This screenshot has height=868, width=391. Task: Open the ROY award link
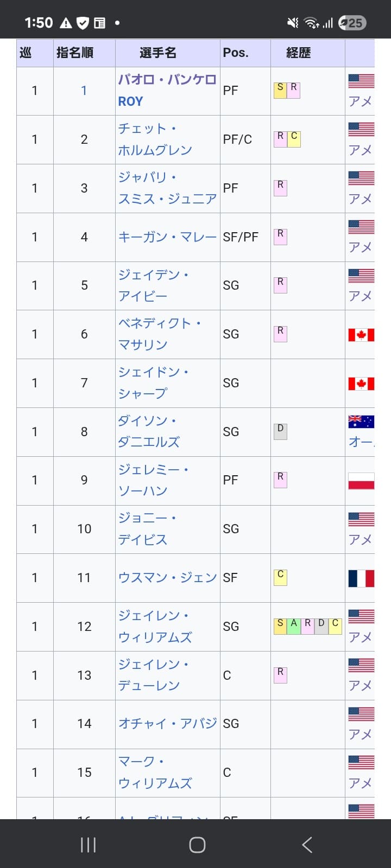tap(130, 101)
